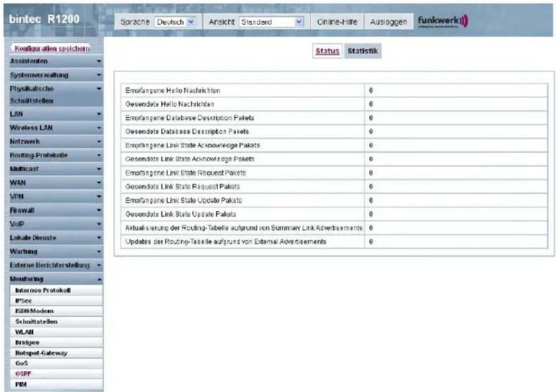The width and height of the screenshot is (556, 392).
Task: Click the funkwerk logo
Action: 443,21
